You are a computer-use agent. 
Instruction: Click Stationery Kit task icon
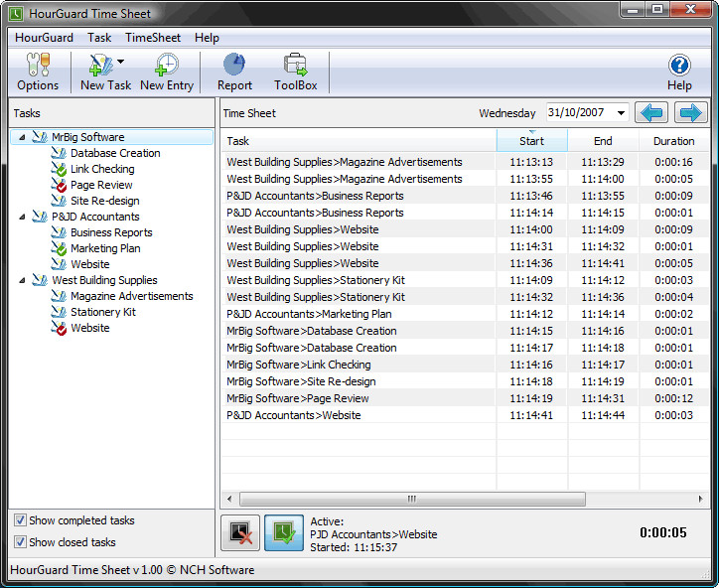pos(59,312)
